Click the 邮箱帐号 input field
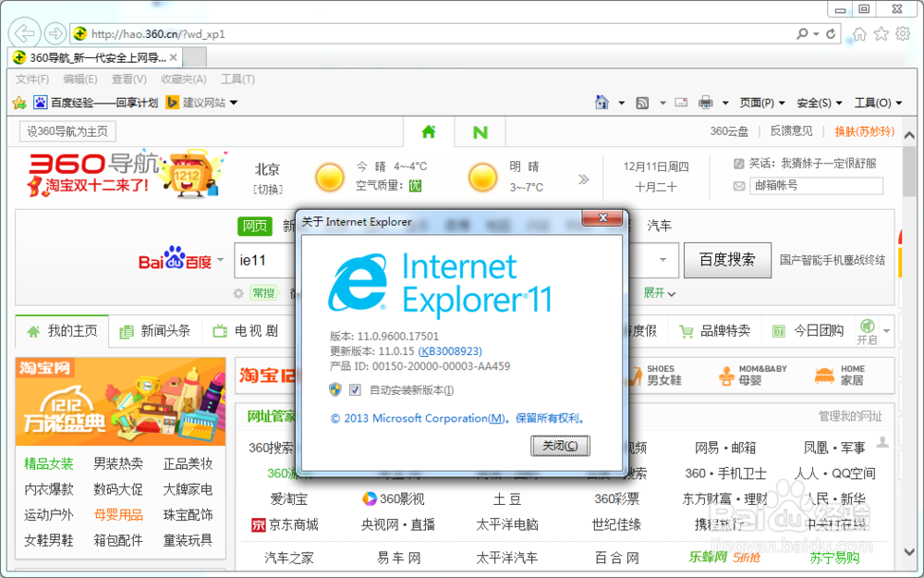Image resolution: width=924 pixels, height=578 pixels. tap(816, 186)
